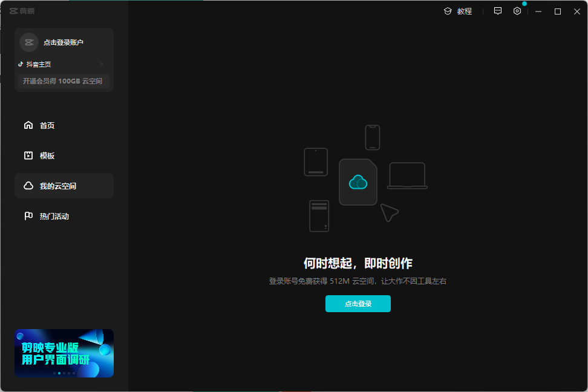Maximize the 剪映 window
This screenshot has width=588, height=392.
pyautogui.click(x=558, y=11)
